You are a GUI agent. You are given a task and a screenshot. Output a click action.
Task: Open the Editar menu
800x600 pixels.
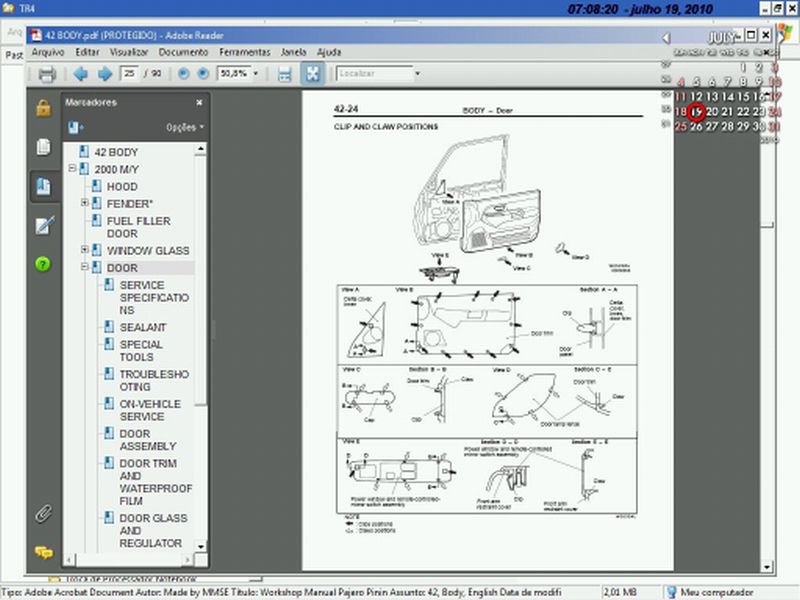(87, 52)
